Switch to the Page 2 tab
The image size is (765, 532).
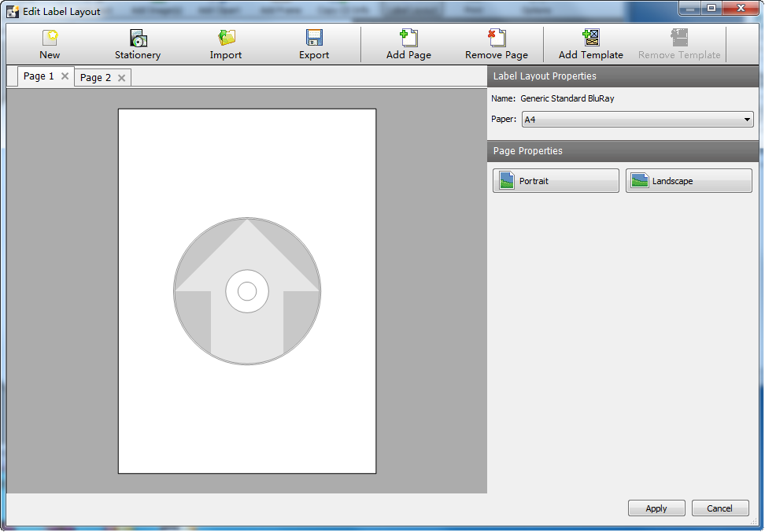[95, 77]
